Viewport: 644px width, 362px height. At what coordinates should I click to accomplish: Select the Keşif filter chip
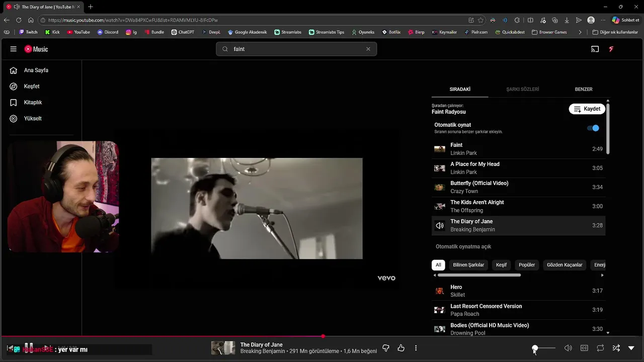tap(502, 265)
